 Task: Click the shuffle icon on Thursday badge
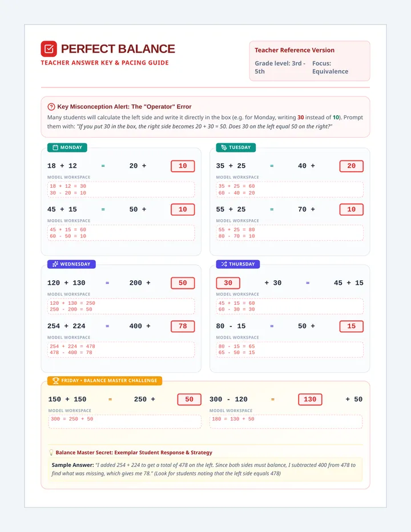[224, 264]
